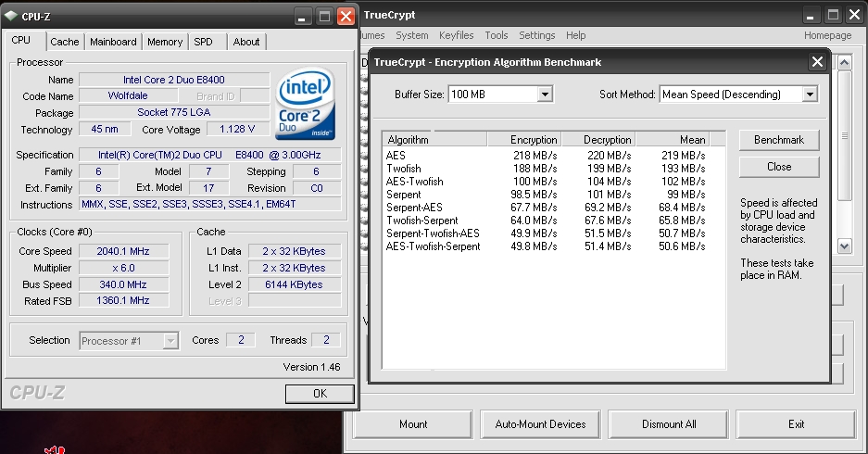Minimize the TrueCrypt main window
Screen dimensions: 868x454
coord(810,15)
